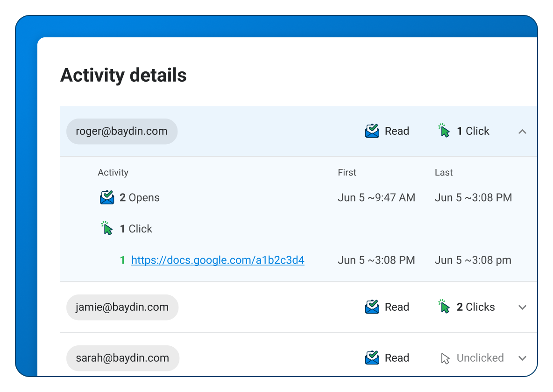Screen dimensions: 553x392
Task: Open the docs.google.com/a1b2c3d4 link
Action: (218, 260)
